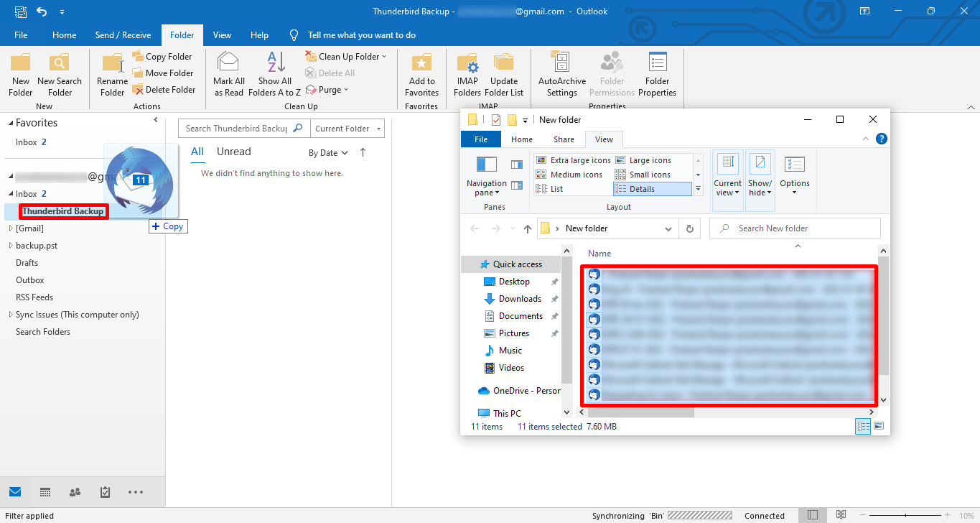Open the By Date sort dropdown
The width and height of the screenshot is (980, 523).
(328, 153)
